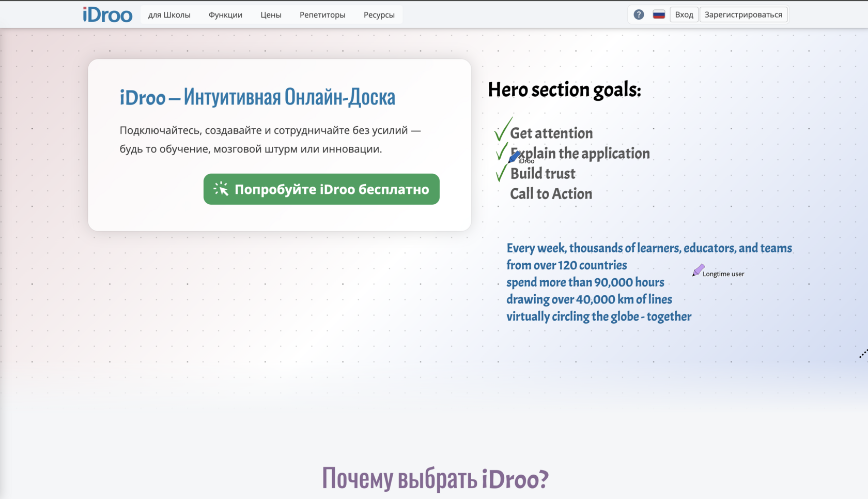Click the 'Explain the application' list item
868x499 pixels.
coord(580,153)
